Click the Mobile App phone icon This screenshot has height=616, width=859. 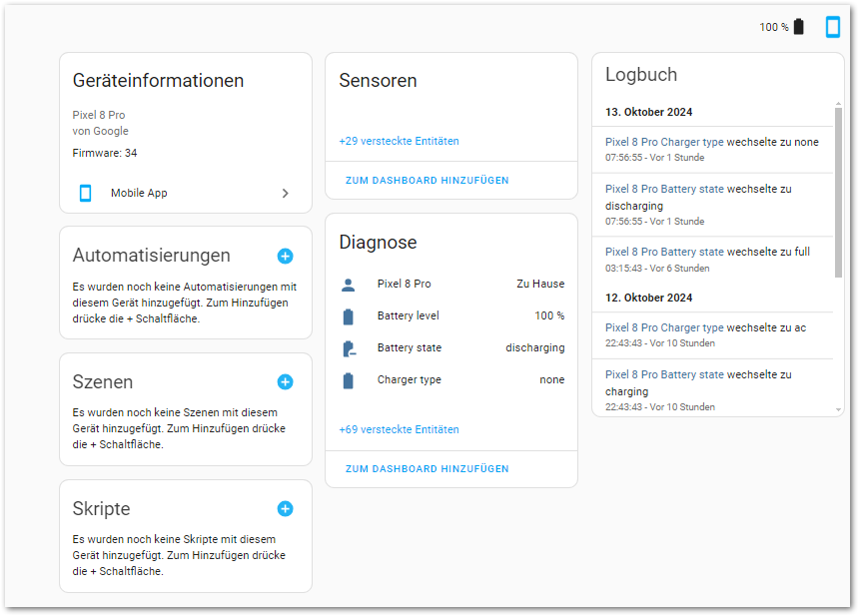(86, 193)
